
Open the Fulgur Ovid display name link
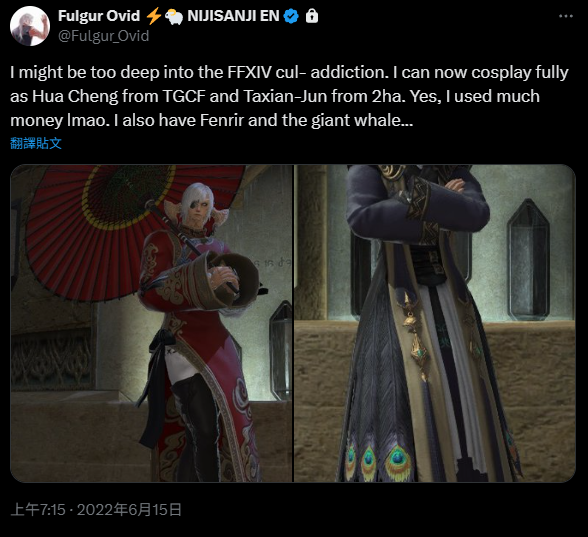(99, 16)
